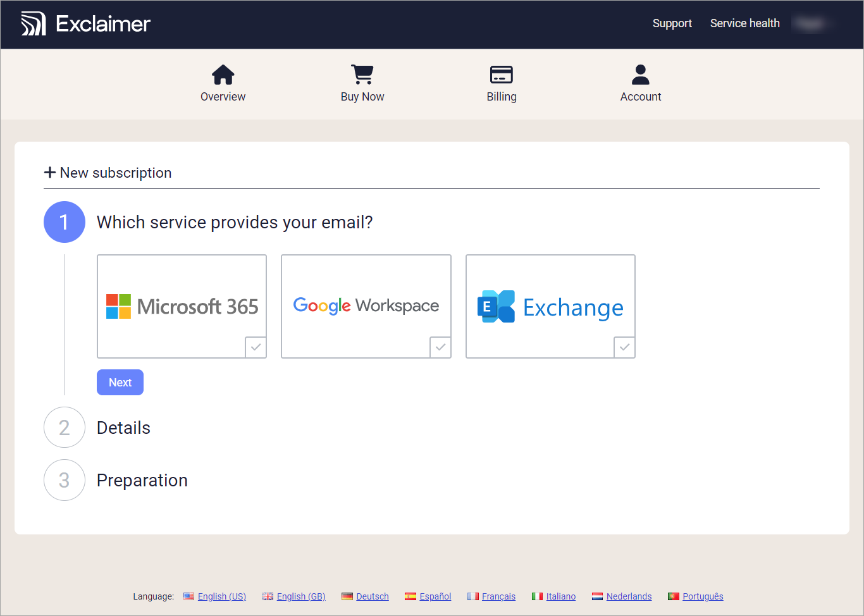Check the Google Workspace checkbox
This screenshot has width=864, height=616.
(x=440, y=347)
